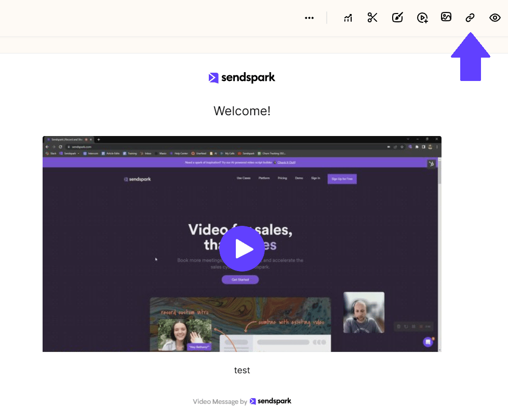This screenshot has height=420, width=508.
Task: Click the webcam bubble in video thumbnail
Action: 364,313
